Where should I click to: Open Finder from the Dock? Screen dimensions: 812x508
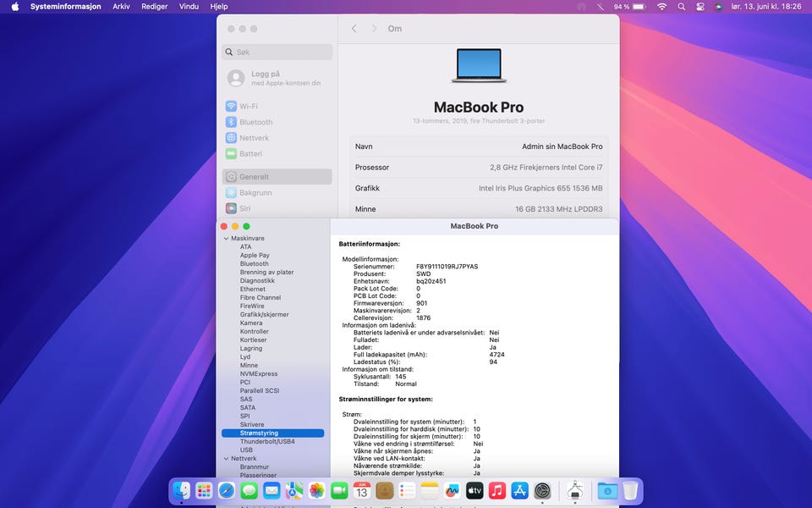point(181,490)
